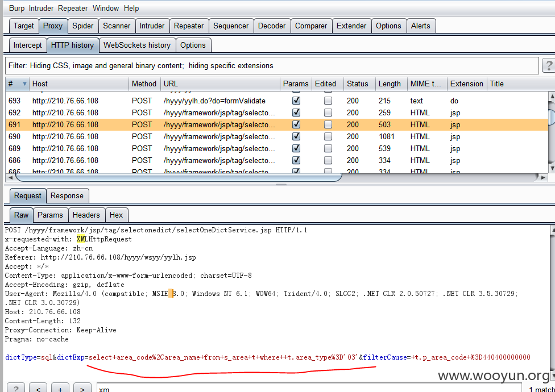
Task: Select request row 693 formValidate
Action: (x=277, y=101)
